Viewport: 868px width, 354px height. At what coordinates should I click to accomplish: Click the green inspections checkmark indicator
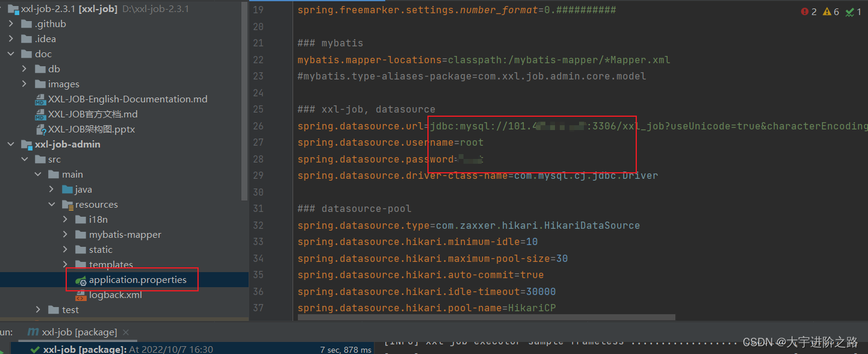(x=850, y=11)
